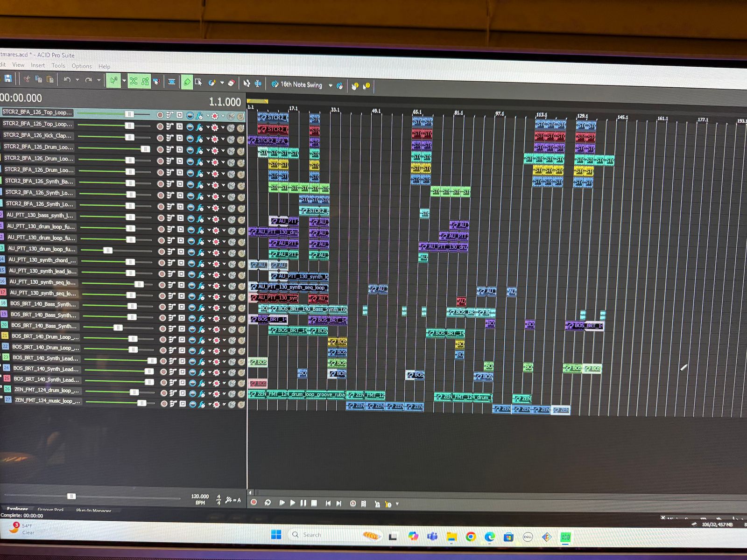Click the Undo arrow icon
747x560 pixels.
(x=67, y=80)
